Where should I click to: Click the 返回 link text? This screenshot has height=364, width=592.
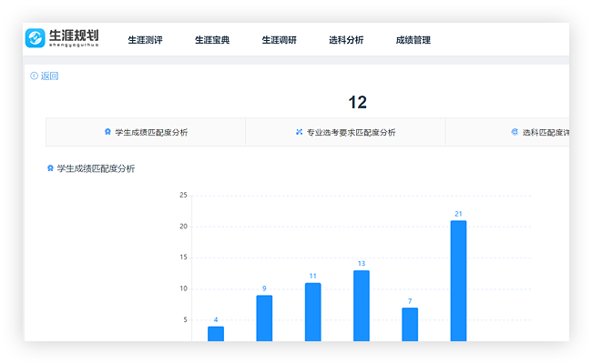coord(49,76)
